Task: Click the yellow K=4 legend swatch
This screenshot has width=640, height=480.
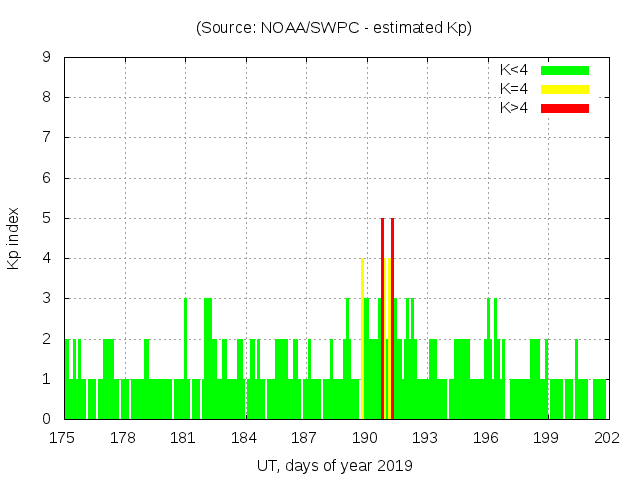Action: 565,89
